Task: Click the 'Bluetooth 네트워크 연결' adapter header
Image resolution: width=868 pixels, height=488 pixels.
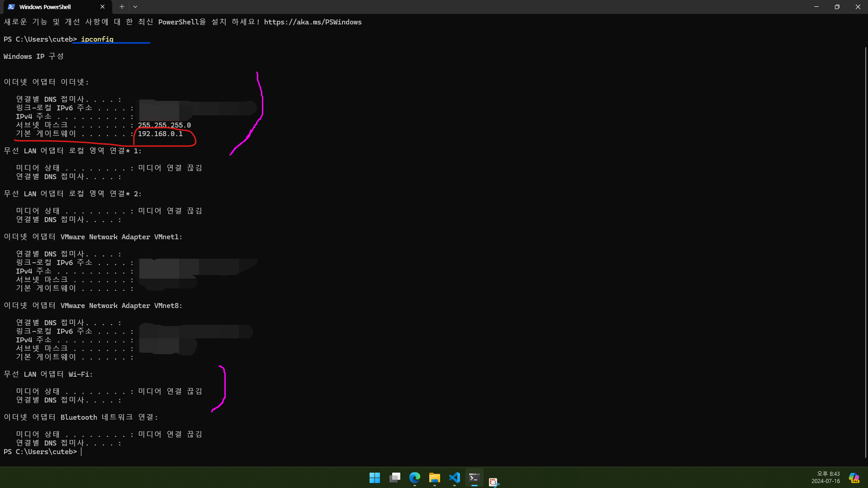Action: point(81,417)
